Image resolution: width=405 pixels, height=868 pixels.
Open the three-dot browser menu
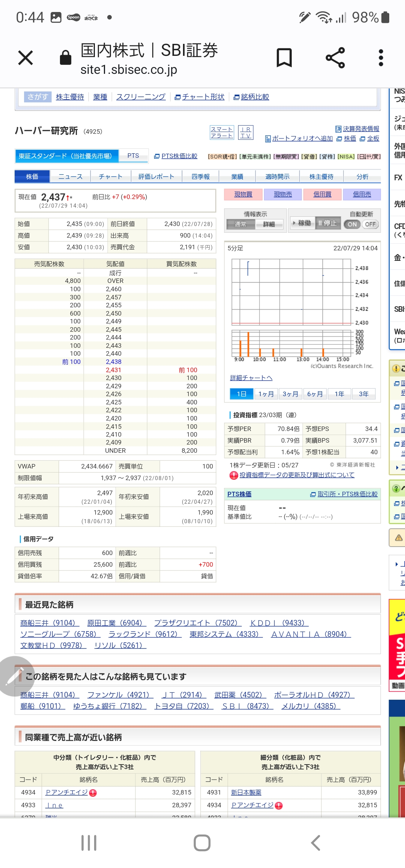point(381,58)
